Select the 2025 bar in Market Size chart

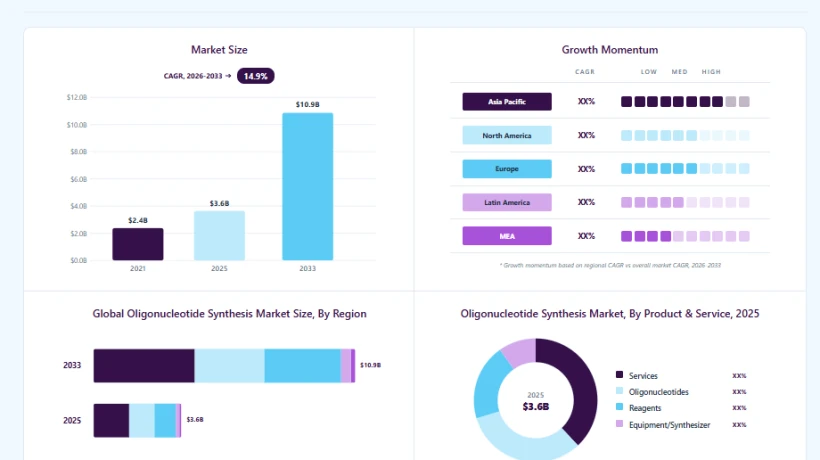(x=219, y=236)
